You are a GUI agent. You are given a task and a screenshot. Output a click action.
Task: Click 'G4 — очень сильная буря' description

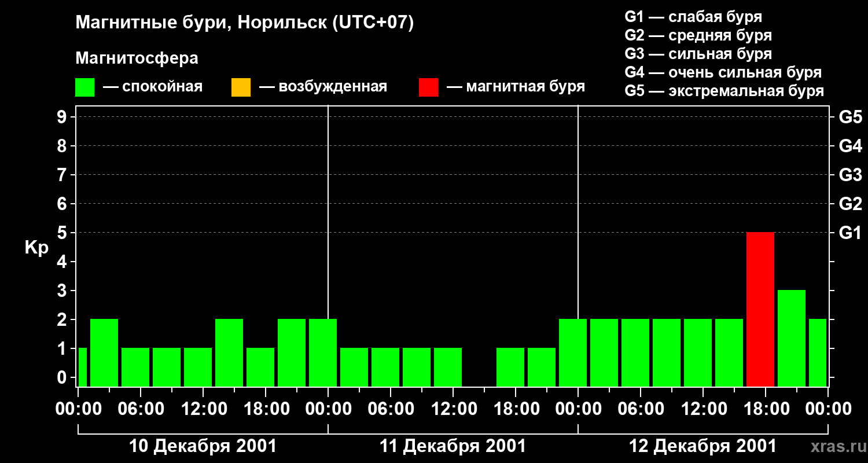coord(723,72)
